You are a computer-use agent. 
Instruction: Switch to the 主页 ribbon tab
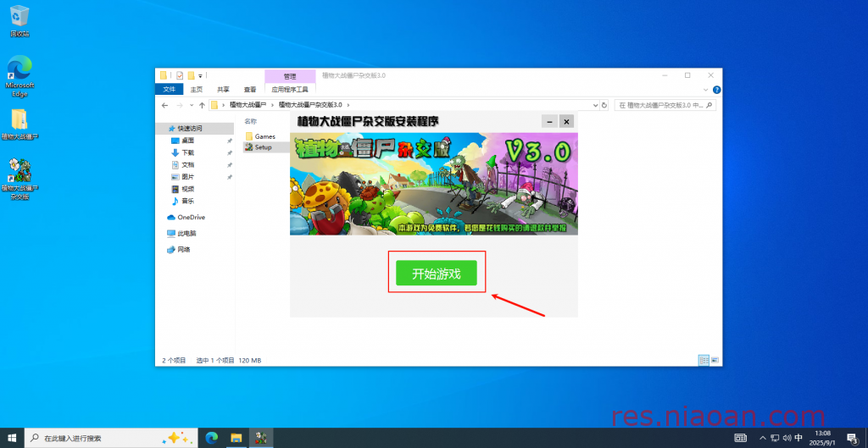pyautogui.click(x=197, y=89)
